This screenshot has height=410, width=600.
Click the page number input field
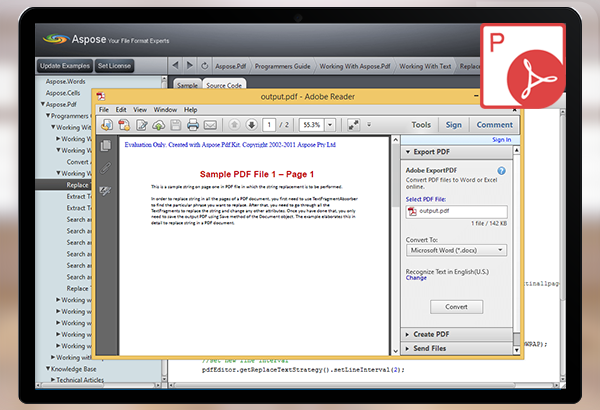(x=269, y=125)
